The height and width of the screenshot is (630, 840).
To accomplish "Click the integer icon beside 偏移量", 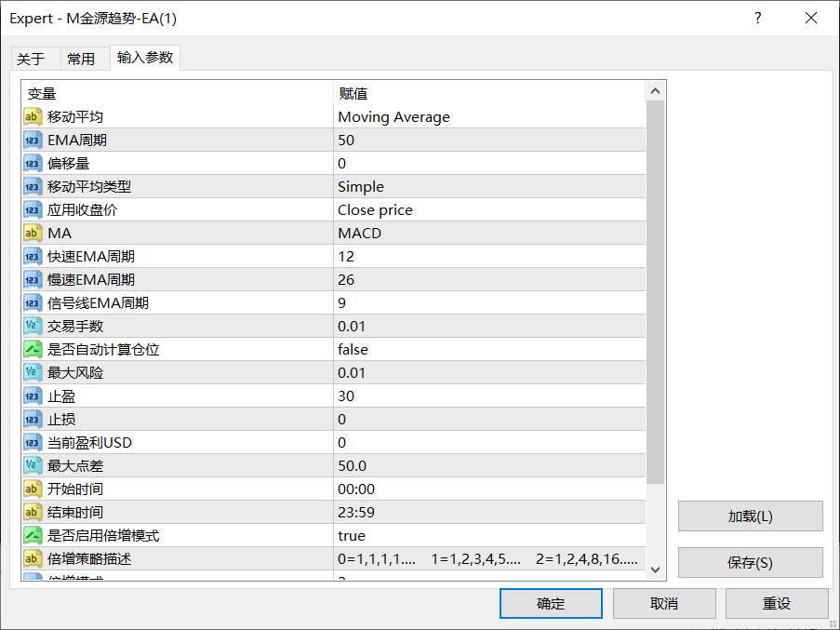I will 33,164.
